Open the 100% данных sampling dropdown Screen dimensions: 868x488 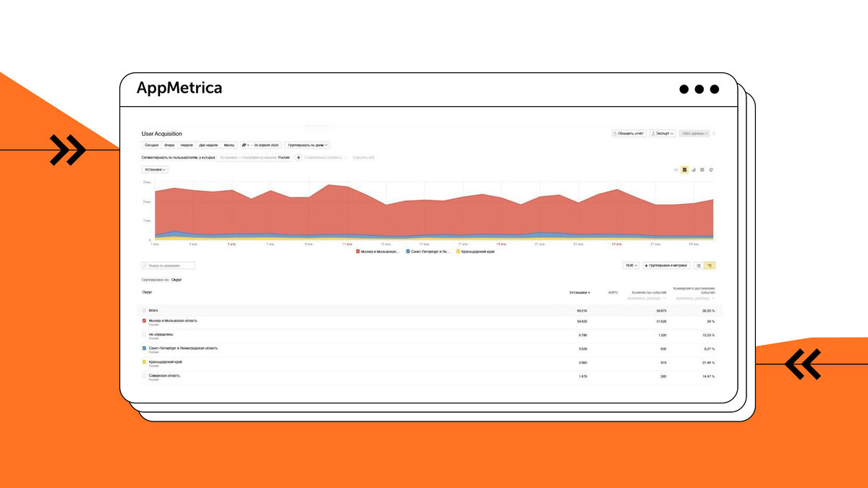pyautogui.click(x=694, y=134)
